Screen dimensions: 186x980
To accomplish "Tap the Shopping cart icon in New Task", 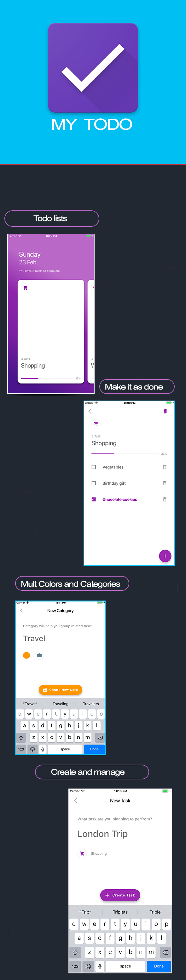I will pos(82,853).
